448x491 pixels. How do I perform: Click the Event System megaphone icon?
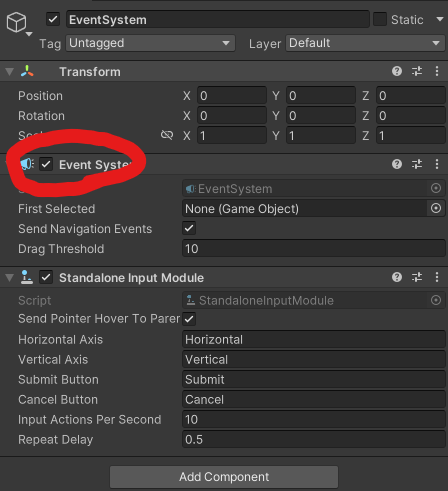27,164
